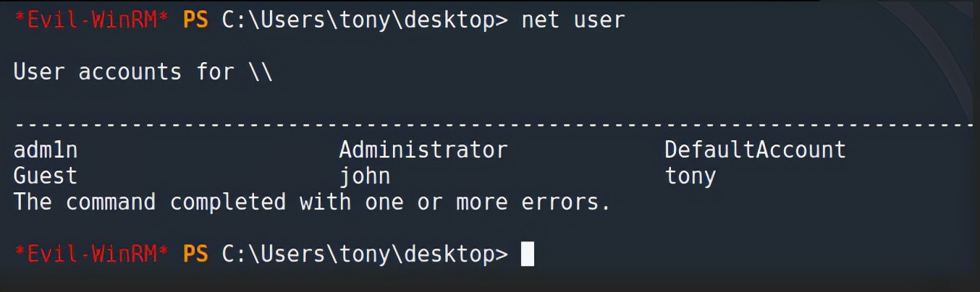
Task: Click the "net user" command text
Action: [x=573, y=20]
